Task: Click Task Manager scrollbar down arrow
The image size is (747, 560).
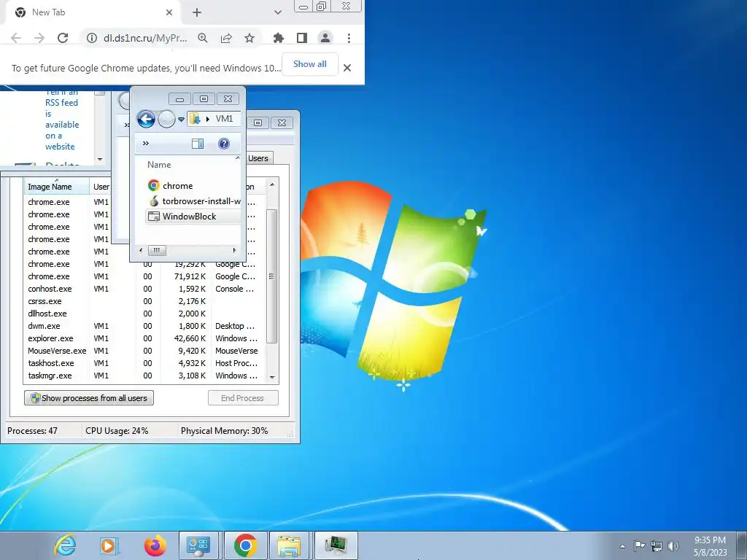Action: tap(271, 377)
